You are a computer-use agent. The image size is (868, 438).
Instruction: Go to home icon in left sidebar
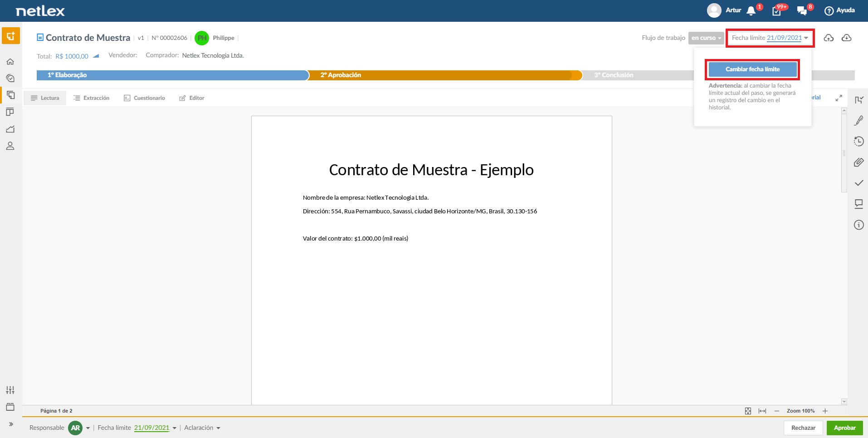(x=10, y=61)
